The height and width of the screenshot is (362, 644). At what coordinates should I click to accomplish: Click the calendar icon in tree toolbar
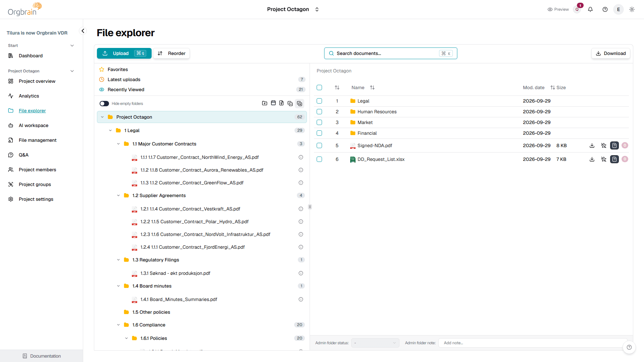pos(273,103)
